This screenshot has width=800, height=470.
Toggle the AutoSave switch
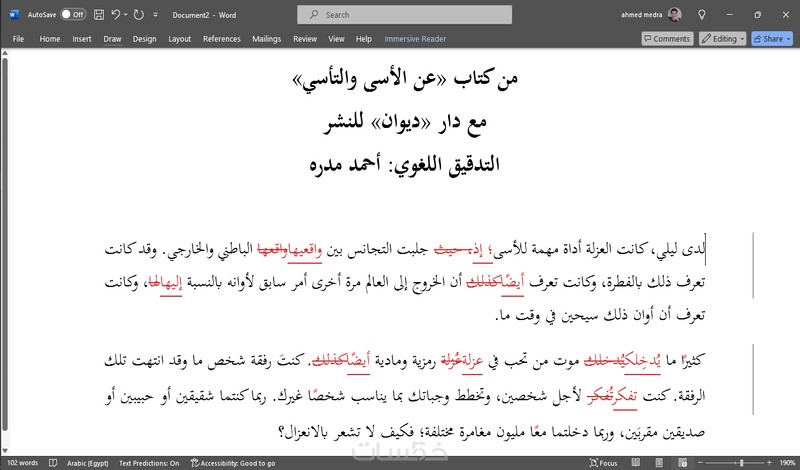[x=73, y=15]
